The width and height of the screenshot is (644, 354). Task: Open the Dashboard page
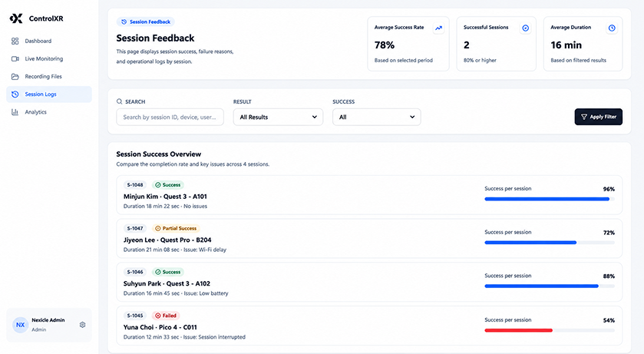(x=49, y=41)
